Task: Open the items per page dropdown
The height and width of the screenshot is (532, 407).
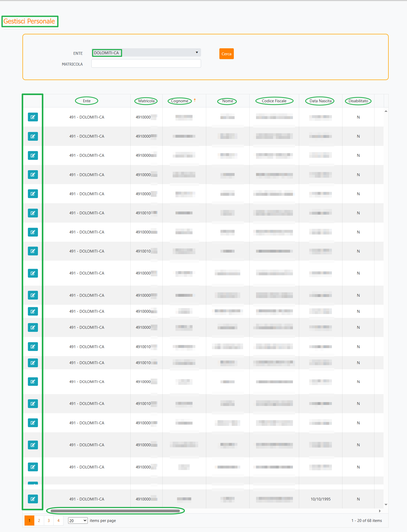Action: coord(78,521)
